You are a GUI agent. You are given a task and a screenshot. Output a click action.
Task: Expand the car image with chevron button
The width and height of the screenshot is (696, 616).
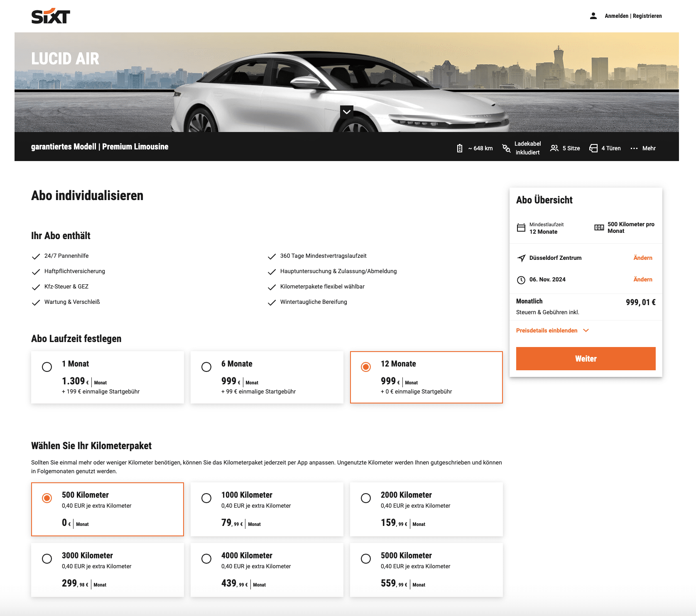pos(347,112)
